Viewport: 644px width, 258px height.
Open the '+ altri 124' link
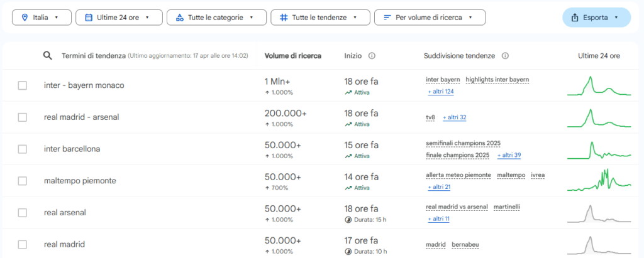tap(440, 92)
